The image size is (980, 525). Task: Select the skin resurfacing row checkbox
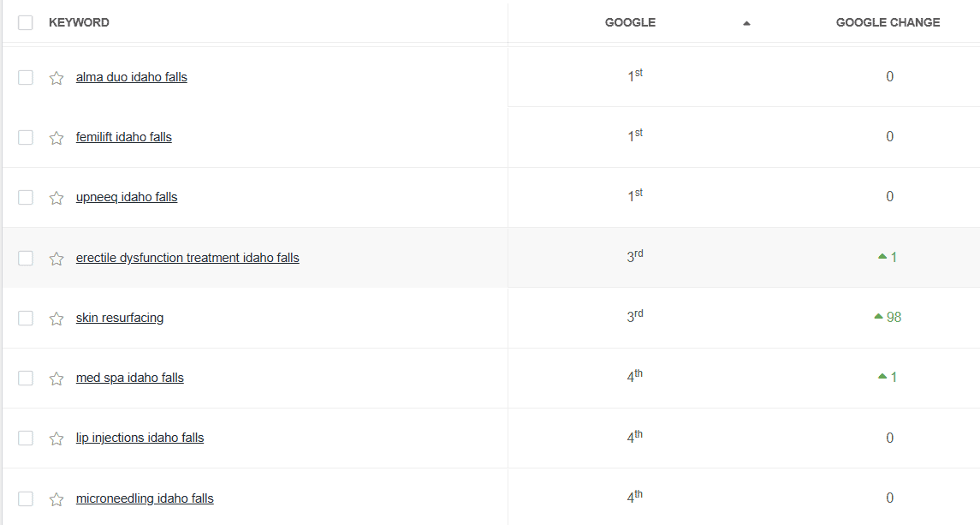coord(26,319)
